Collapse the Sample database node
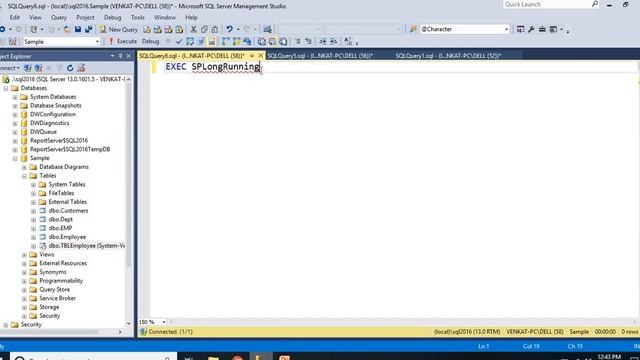 [x=15, y=158]
